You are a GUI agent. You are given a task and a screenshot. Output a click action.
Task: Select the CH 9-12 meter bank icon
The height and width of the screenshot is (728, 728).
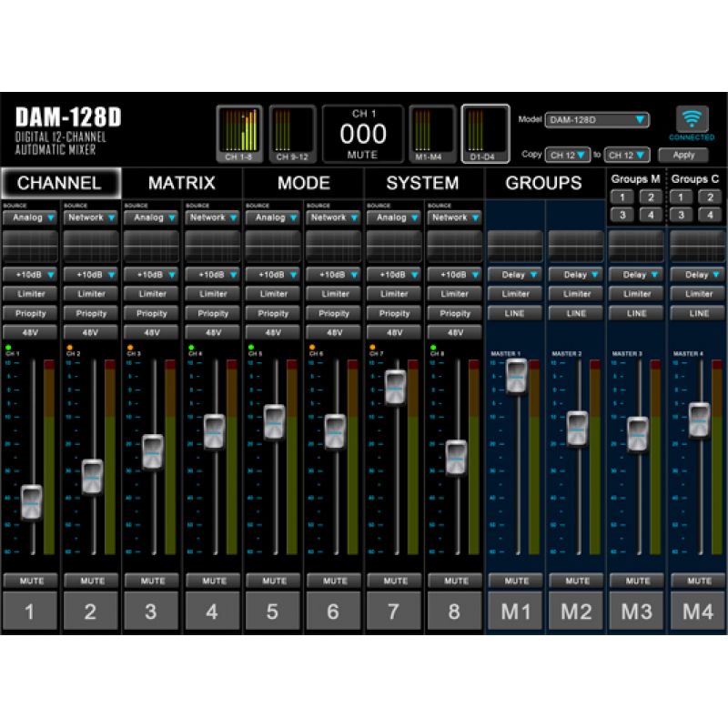pyautogui.click(x=292, y=134)
